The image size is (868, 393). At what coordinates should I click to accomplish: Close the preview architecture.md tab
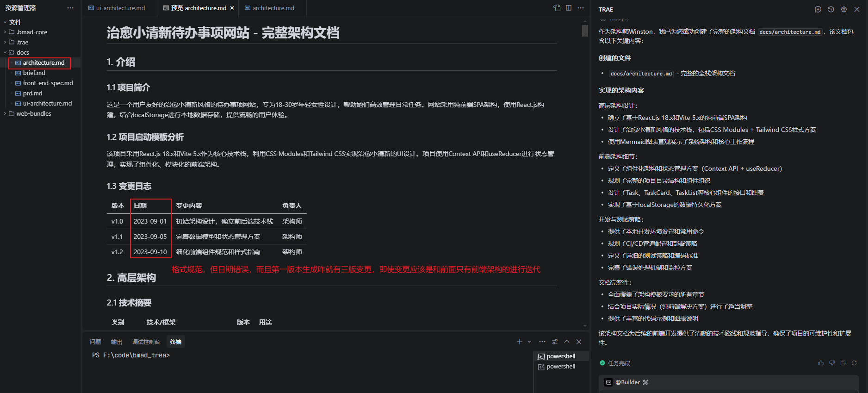tap(232, 8)
